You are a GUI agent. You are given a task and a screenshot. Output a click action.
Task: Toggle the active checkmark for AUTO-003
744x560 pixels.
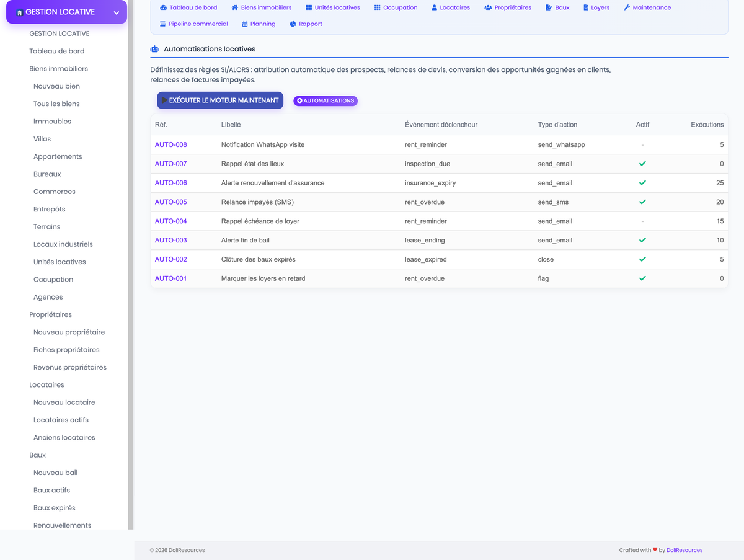[x=642, y=240]
